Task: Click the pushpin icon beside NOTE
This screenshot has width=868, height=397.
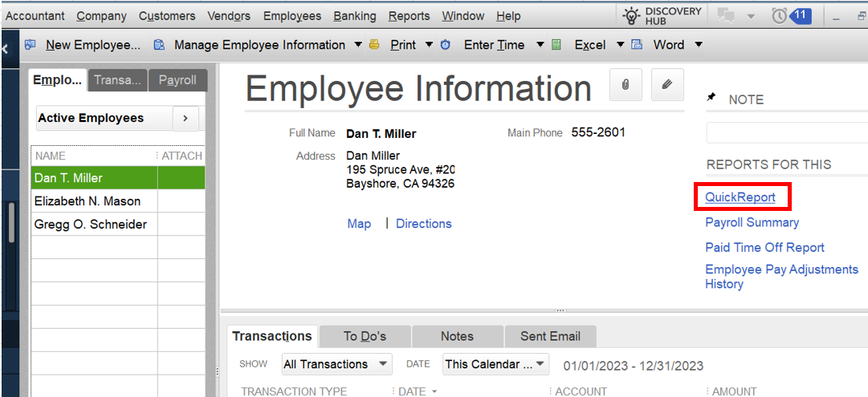Action: pos(711,98)
